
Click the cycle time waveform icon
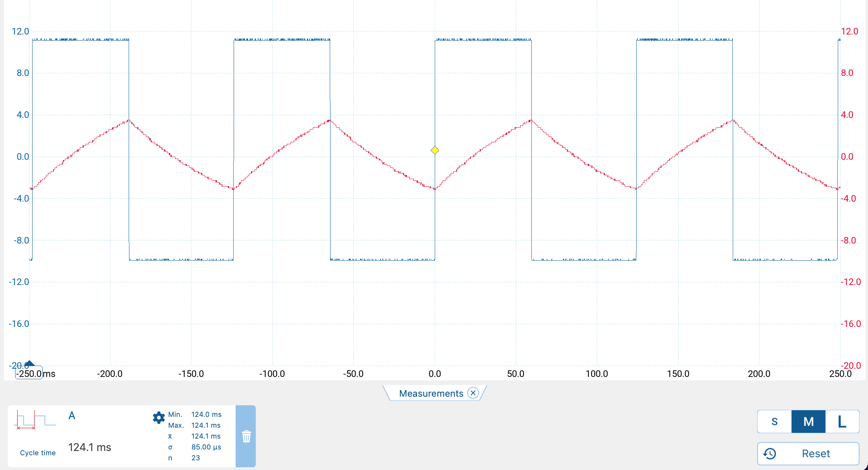coord(35,420)
